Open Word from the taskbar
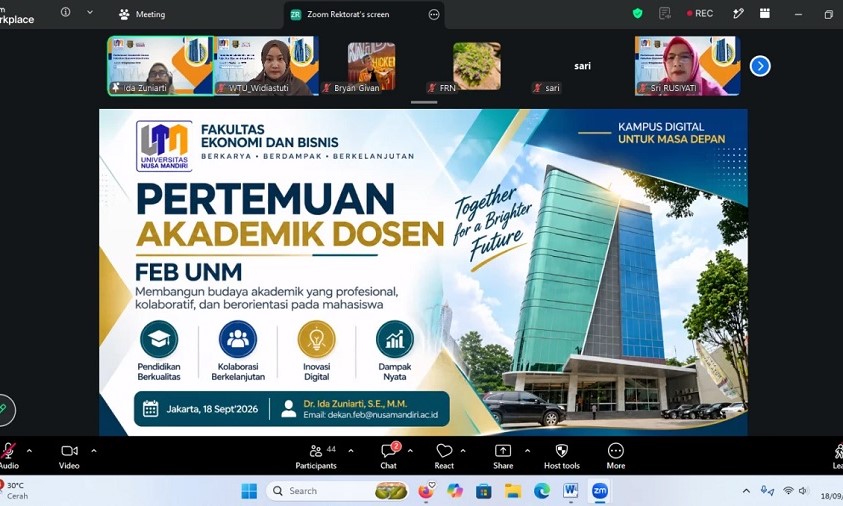 571,491
